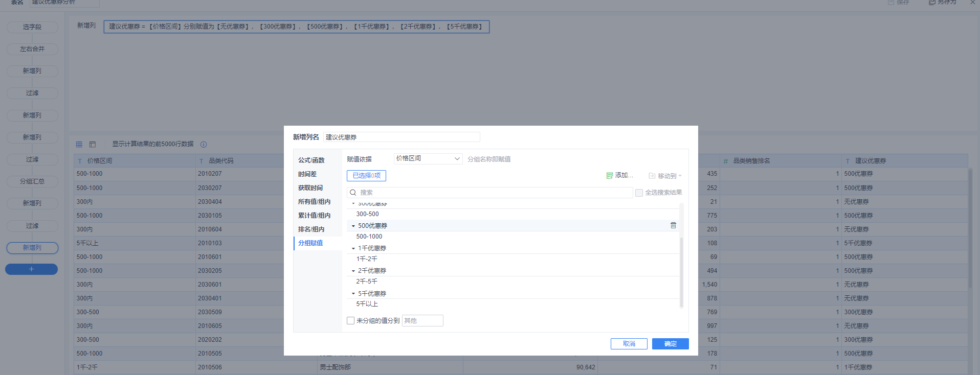The height and width of the screenshot is (375, 980).
Task: Click the T type icon of 品类代码 column
Action: click(201, 161)
